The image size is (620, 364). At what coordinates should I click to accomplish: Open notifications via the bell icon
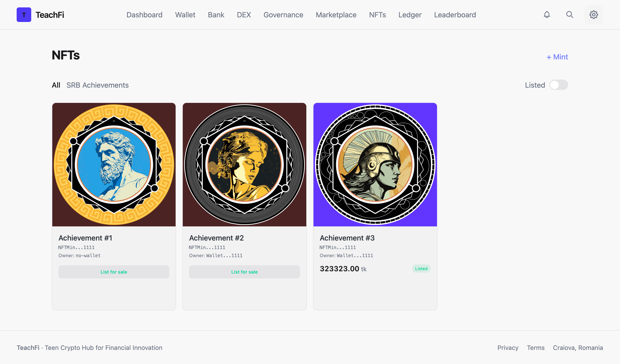547,15
